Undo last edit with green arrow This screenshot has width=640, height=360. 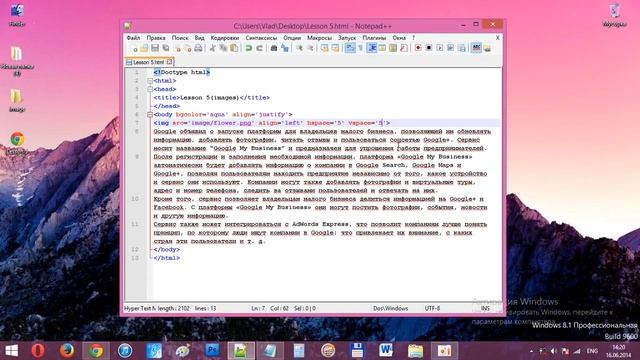point(248,48)
